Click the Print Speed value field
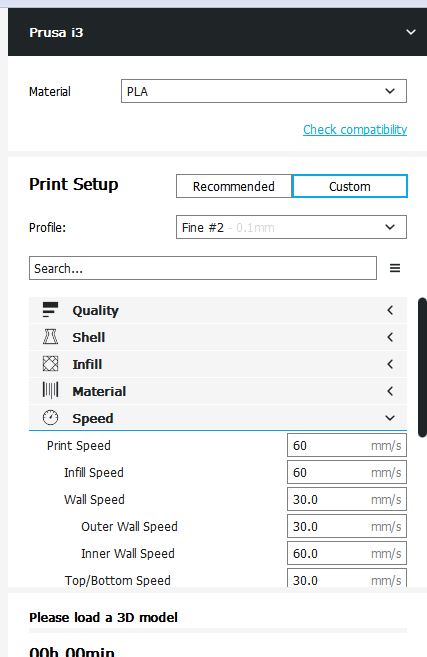Image resolution: width=427 pixels, height=657 pixels. pyautogui.click(x=347, y=445)
